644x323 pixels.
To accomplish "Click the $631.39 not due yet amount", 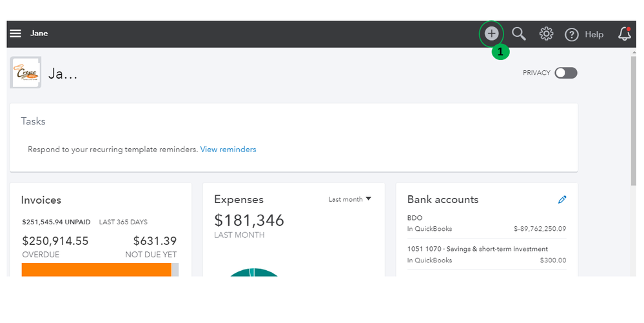I will [155, 241].
